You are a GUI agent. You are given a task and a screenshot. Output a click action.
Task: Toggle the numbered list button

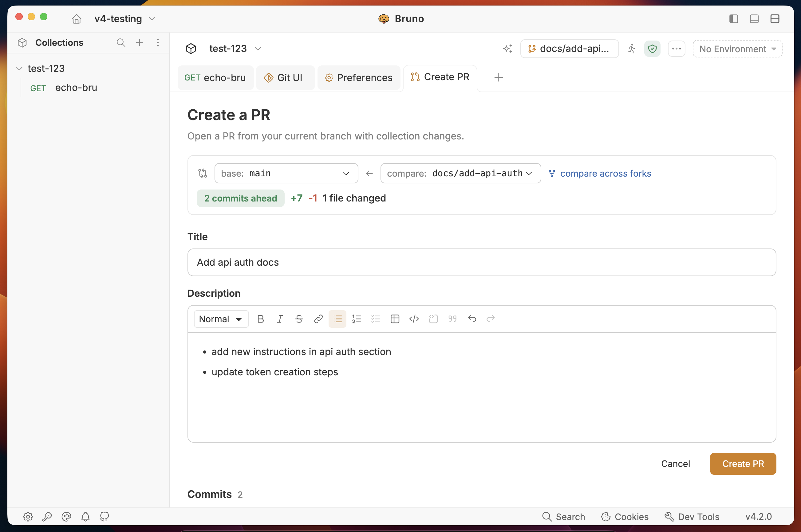click(x=356, y=319)
